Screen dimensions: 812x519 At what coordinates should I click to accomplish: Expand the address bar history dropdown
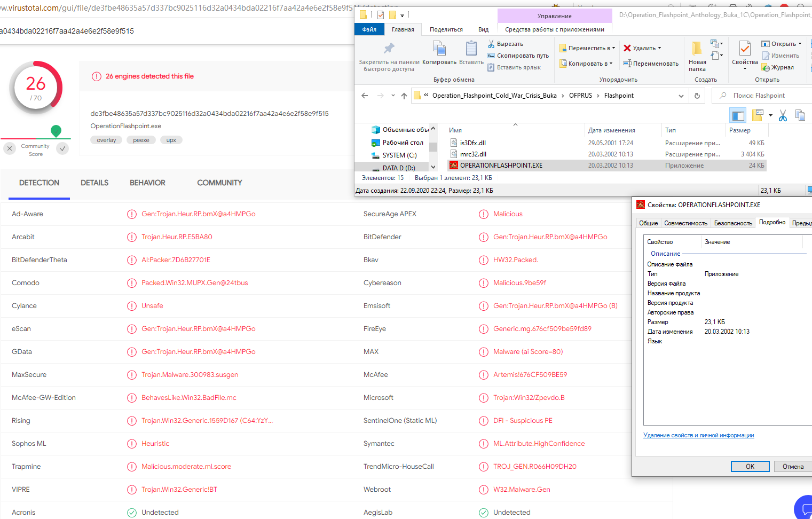coord(681,96)
